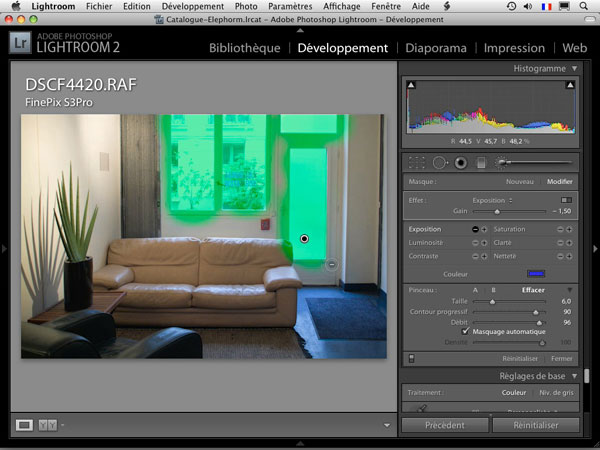Select brush A
This screenshot has height=450, width=600.
click(475, 290)
